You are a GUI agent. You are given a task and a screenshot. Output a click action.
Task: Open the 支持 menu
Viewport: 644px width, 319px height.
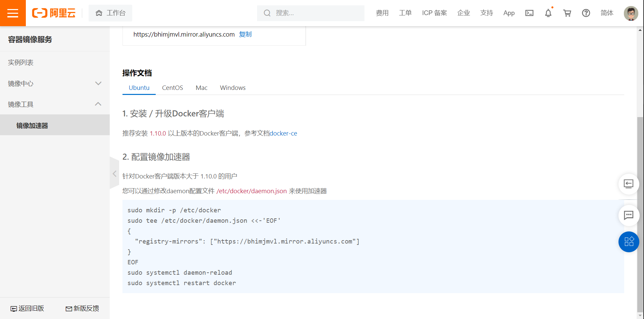(487, 13)
